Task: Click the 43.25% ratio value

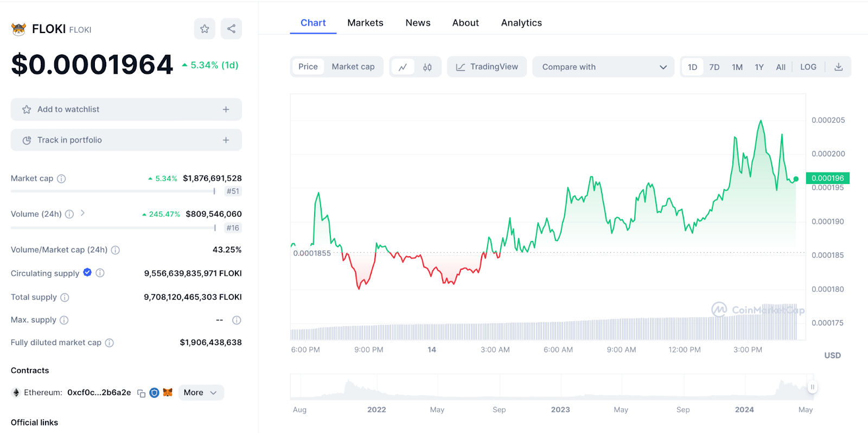Action: pos(227,250)
